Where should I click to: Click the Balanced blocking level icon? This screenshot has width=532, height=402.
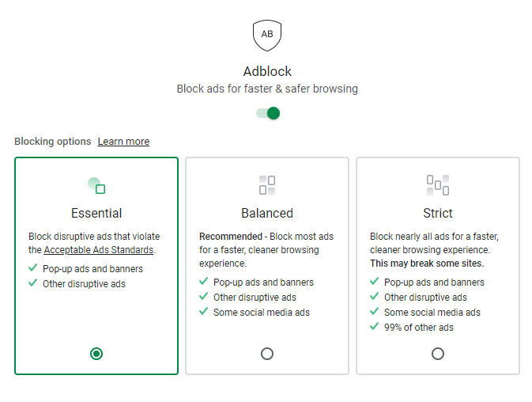(267, 185)
